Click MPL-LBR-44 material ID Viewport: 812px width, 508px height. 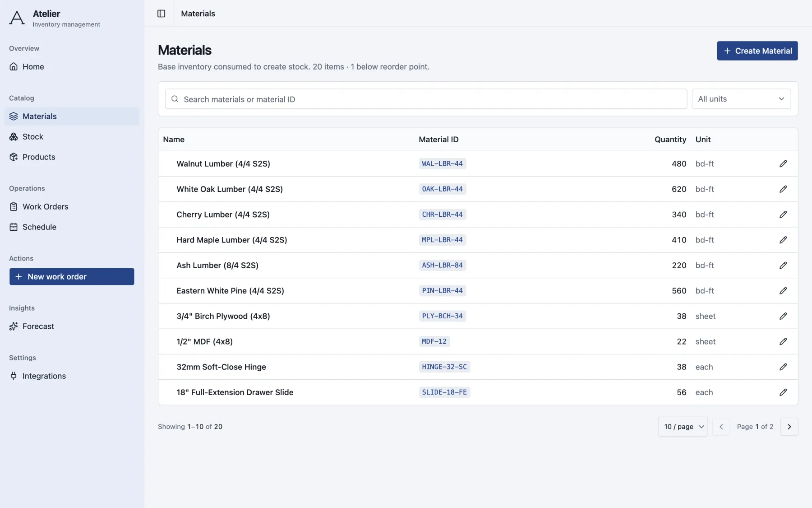tap(442, 240)
